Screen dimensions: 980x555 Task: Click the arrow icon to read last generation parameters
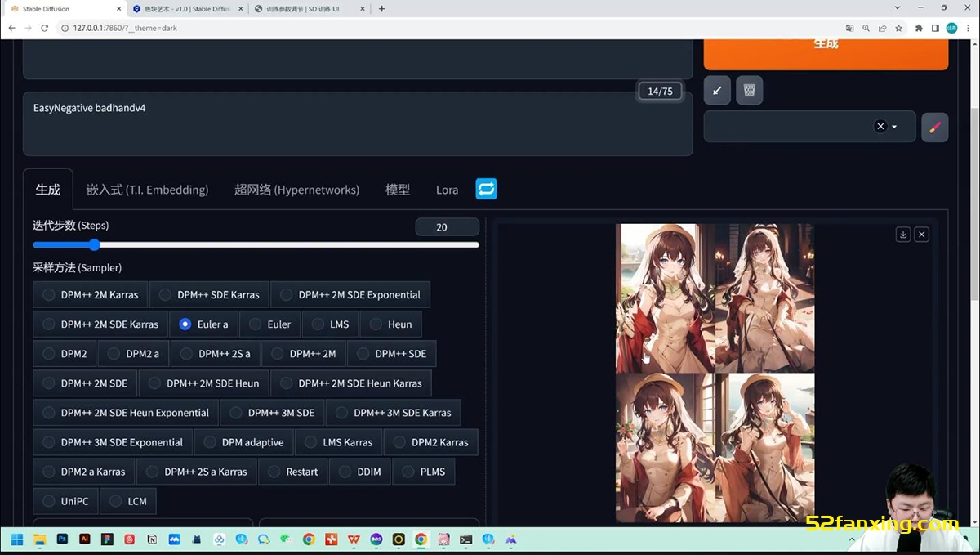(717, 90)
